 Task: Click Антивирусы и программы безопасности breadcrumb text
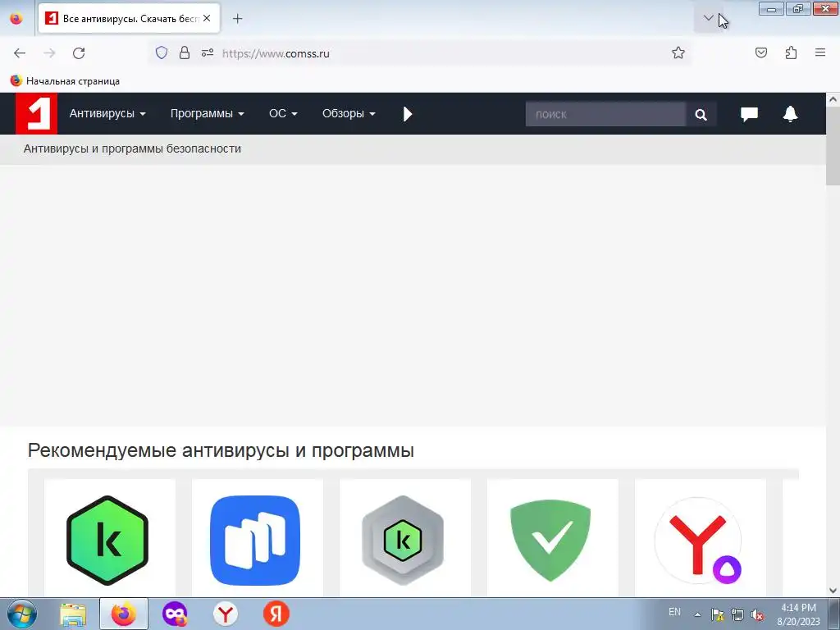[132, 149]
